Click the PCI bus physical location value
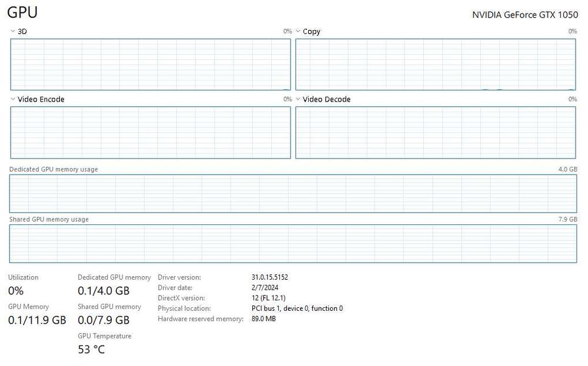Screen dimensions: 588x366 [297, 308]
